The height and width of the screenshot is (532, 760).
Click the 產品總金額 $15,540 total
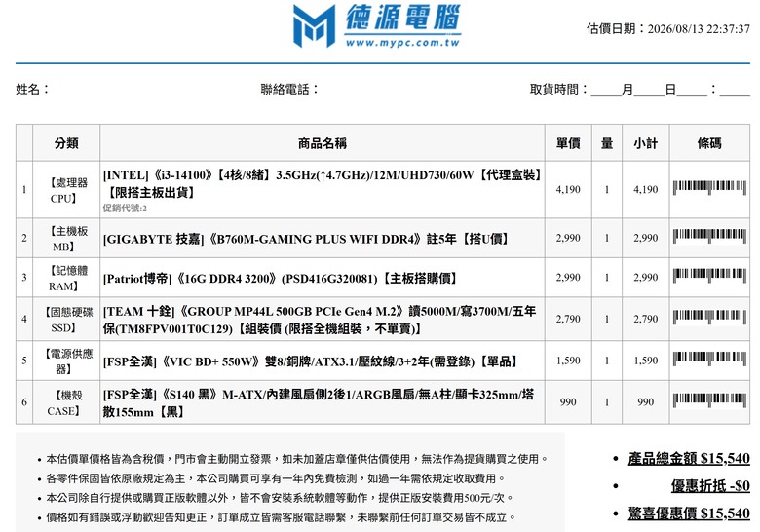point(689,458)
